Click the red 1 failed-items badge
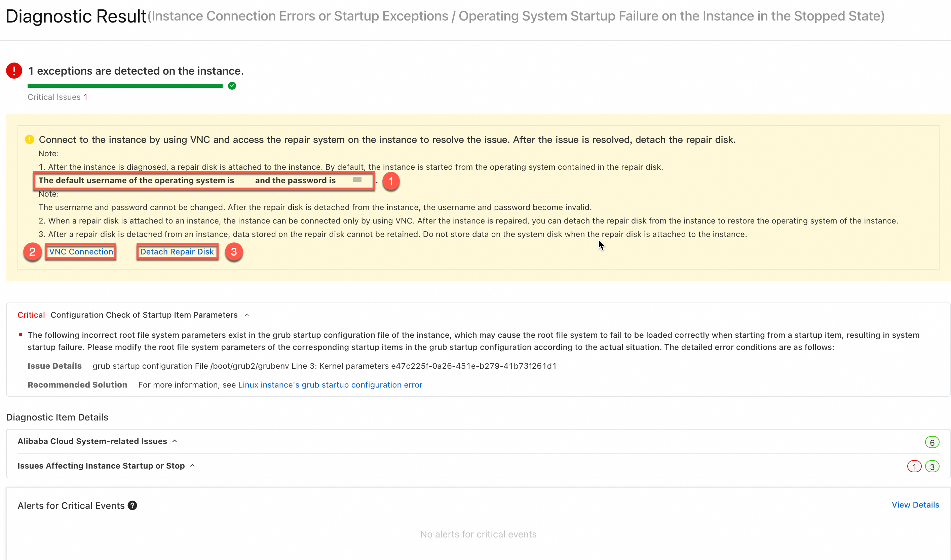The height and width of the screenshot is (560, 951). pos(914,467)
